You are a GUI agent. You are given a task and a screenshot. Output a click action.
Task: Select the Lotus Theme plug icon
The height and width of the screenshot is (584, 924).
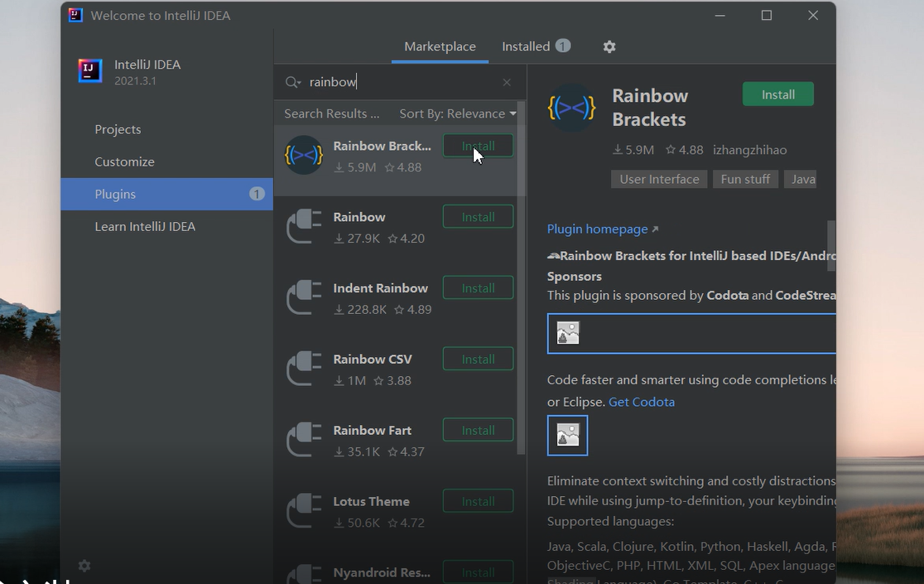coord(304,511)
